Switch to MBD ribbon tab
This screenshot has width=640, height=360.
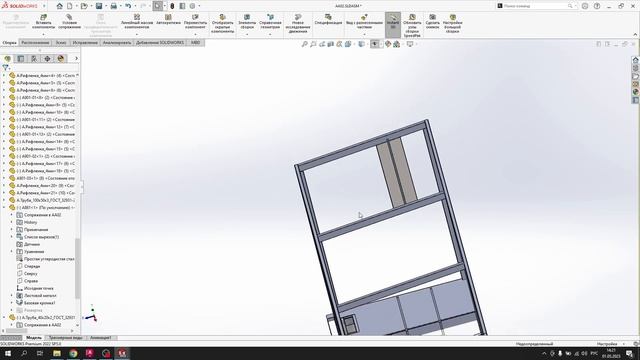[x=196, y=42]
